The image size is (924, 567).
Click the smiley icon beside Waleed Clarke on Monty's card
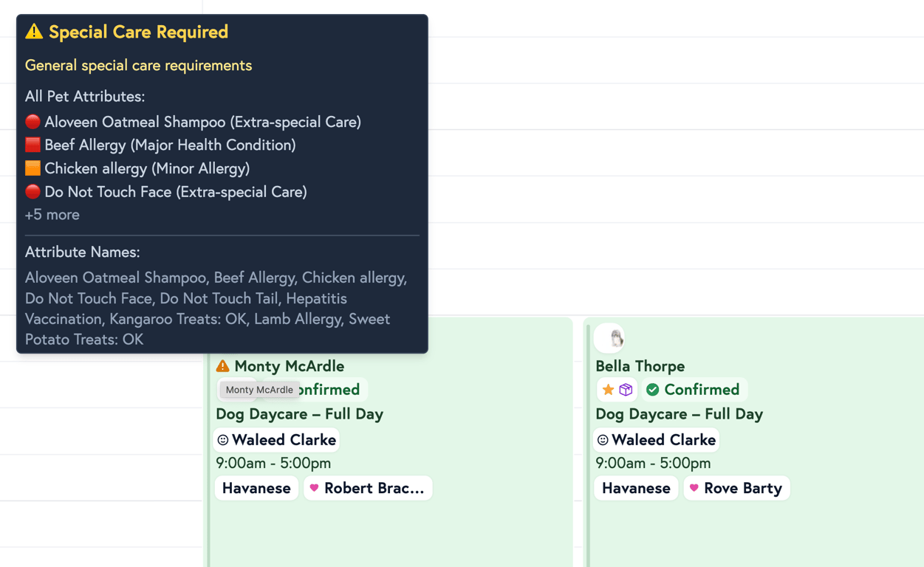click(223, 440)
